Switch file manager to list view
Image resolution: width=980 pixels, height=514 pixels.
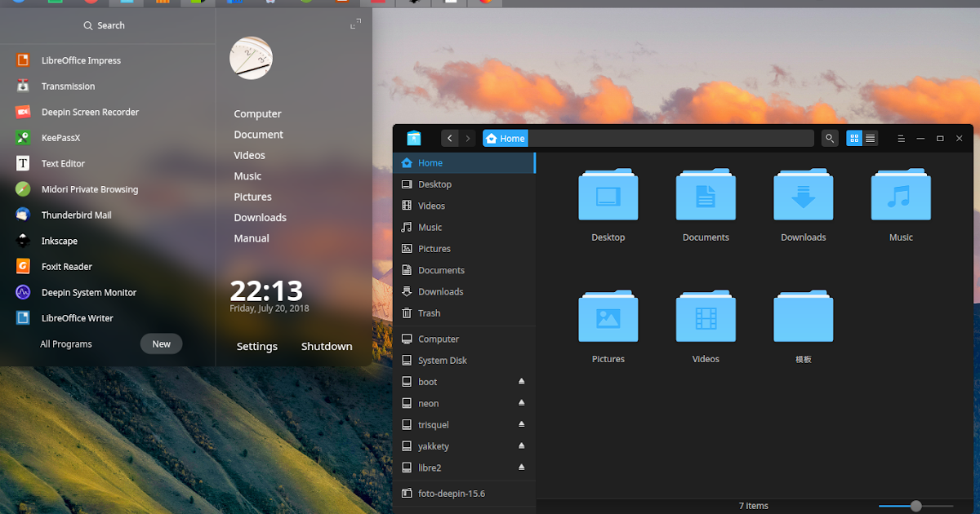point(870,138)
